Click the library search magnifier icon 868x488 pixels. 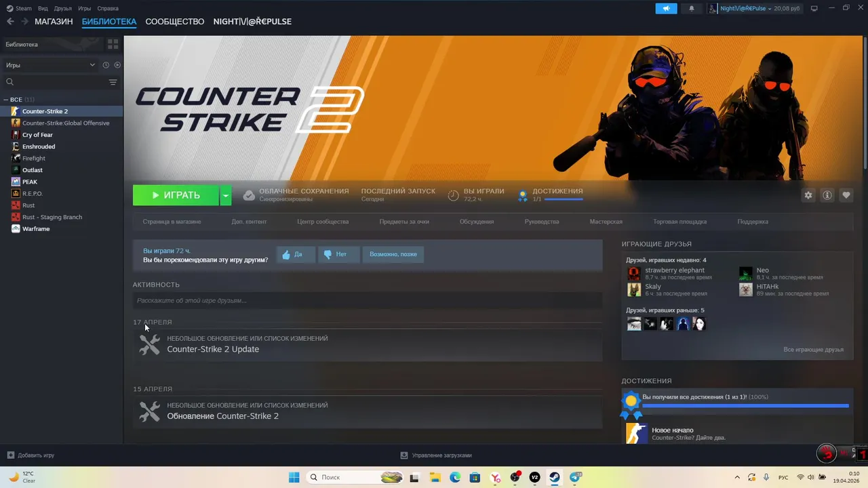point(10,82)
